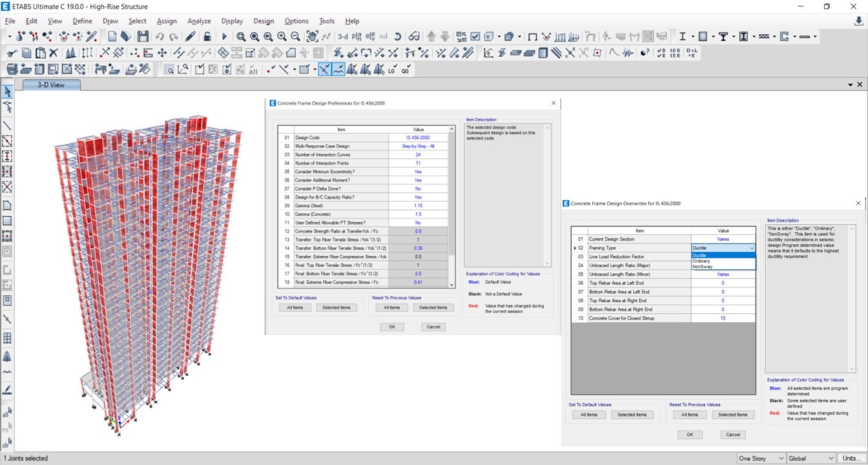Toggle the lock/unlock model padlock icon
Viewport: 868px width, 465px height.
click(x=207, y=37)
